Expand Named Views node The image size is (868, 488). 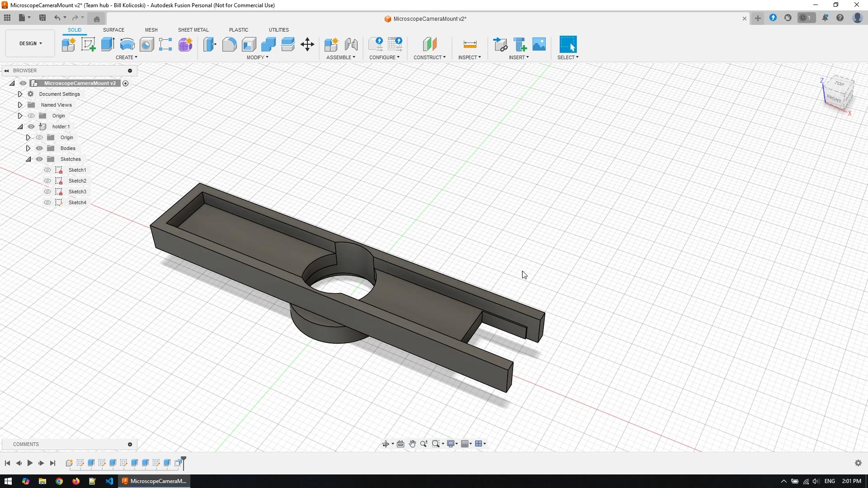click(20, 105)
